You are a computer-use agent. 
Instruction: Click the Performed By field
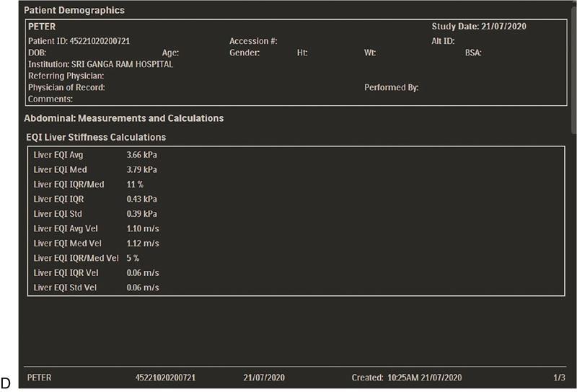click(x=392, y=87)
